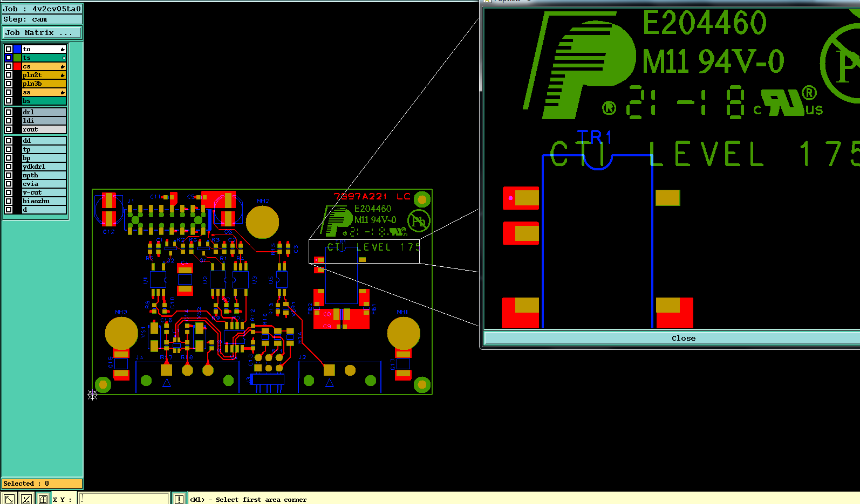Check the drl layer checkbox
Viewport: 860px width, 504px height.
9,112
